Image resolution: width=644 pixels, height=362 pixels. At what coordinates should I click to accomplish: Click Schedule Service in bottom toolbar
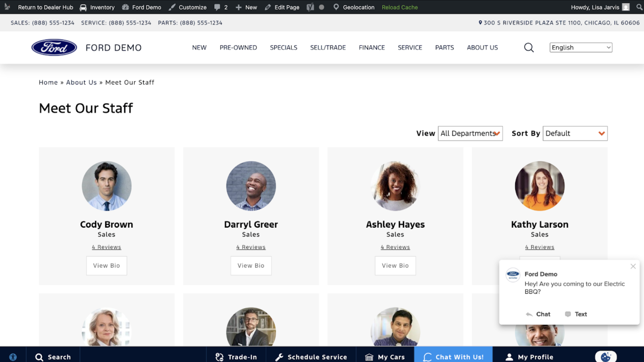[311, 357]
